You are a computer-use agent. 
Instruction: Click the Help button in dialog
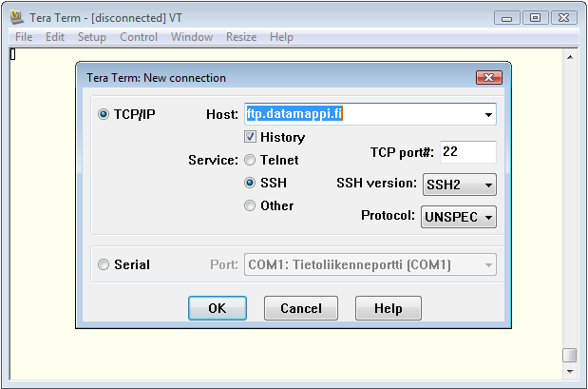[389, 308]
